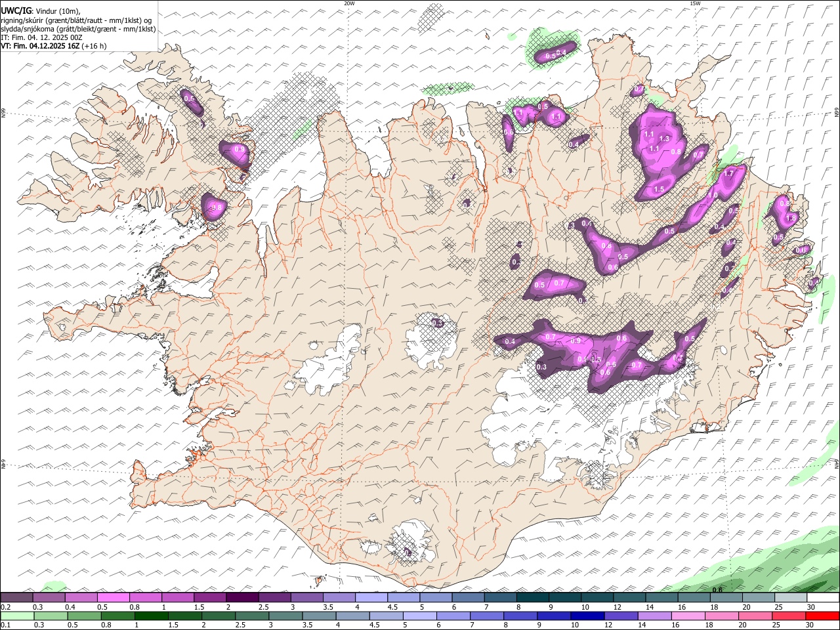Image resolution: width=840 pixels, height=630 pixels.
Task: Choose the light lavender swatch labeled 4, upper row
Action: click(370, 597)
